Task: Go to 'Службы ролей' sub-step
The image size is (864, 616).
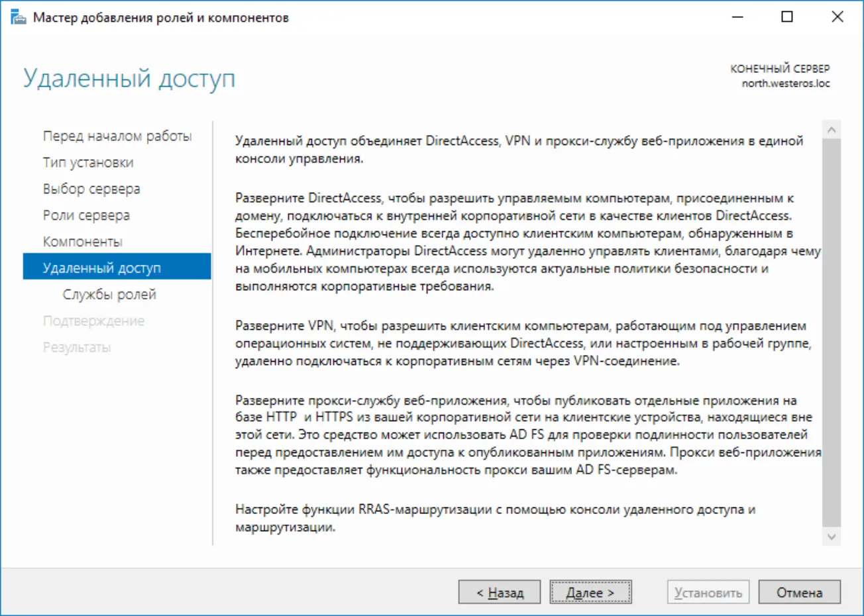Action: click(x=109, y=294)
